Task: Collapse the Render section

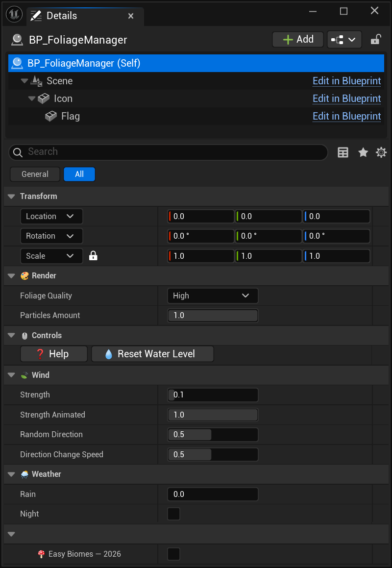Action: click(x=12, y=275)
